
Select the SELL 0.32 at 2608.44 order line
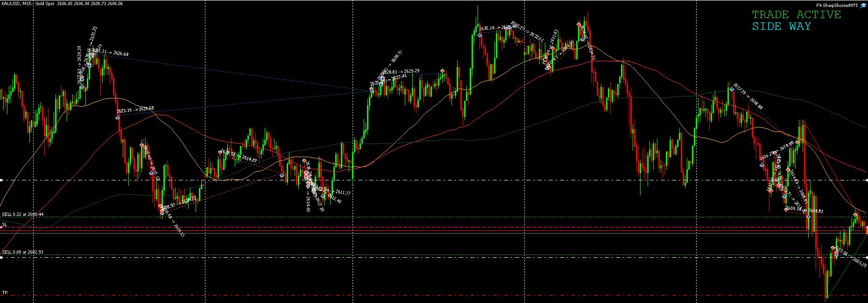23,214
